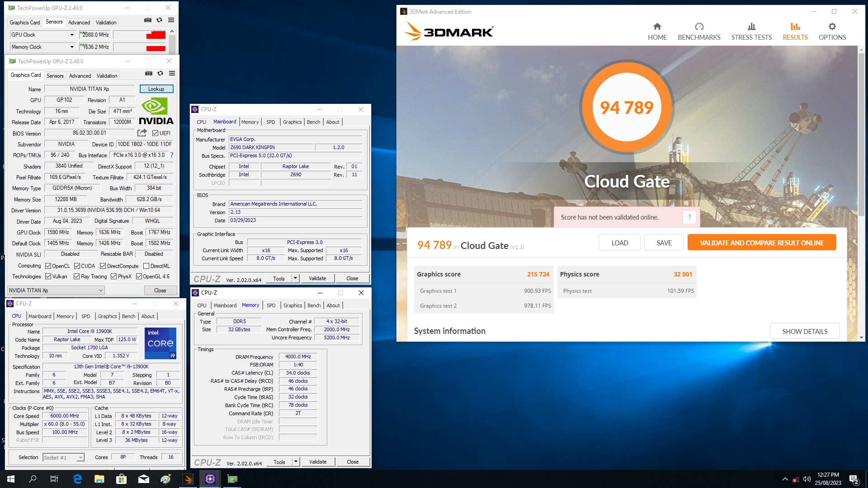This screenshot has width=868, height=488.
Task: Switch to 3DMark via taskbar icon
Action: [188, 479]
